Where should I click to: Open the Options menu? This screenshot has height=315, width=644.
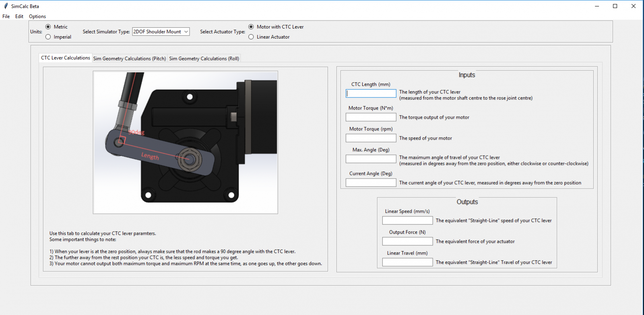pos(37,16)
